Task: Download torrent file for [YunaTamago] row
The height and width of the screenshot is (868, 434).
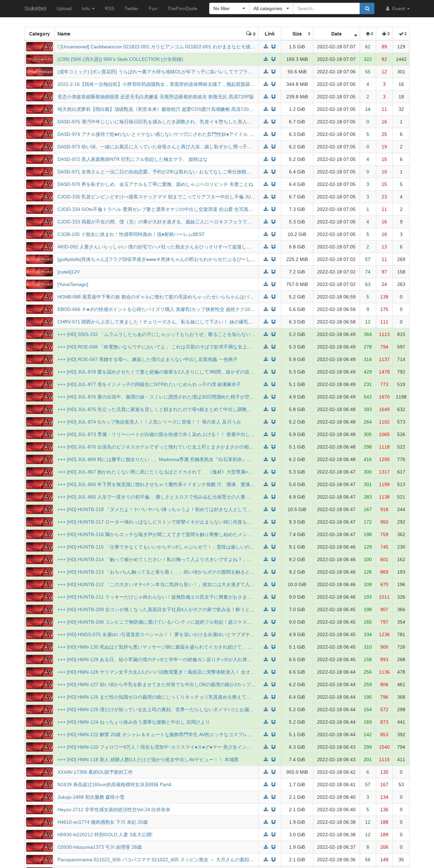Action: 266,284
